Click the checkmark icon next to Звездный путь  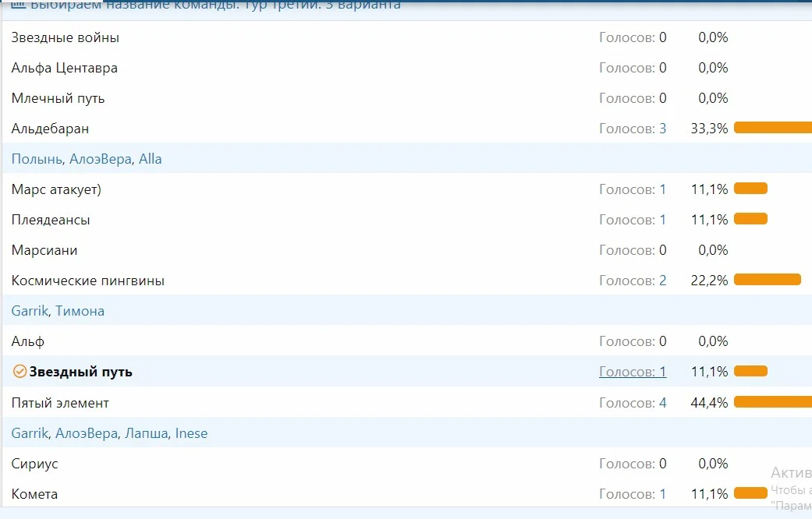coord(20,371)
